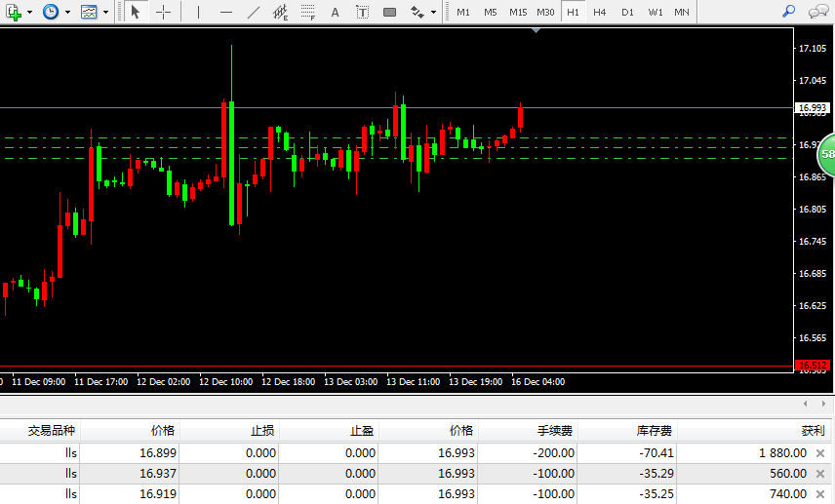Switch chart to M1 timeframe
The height and width of the screenshot is (504, 835).
pos(462,12)
